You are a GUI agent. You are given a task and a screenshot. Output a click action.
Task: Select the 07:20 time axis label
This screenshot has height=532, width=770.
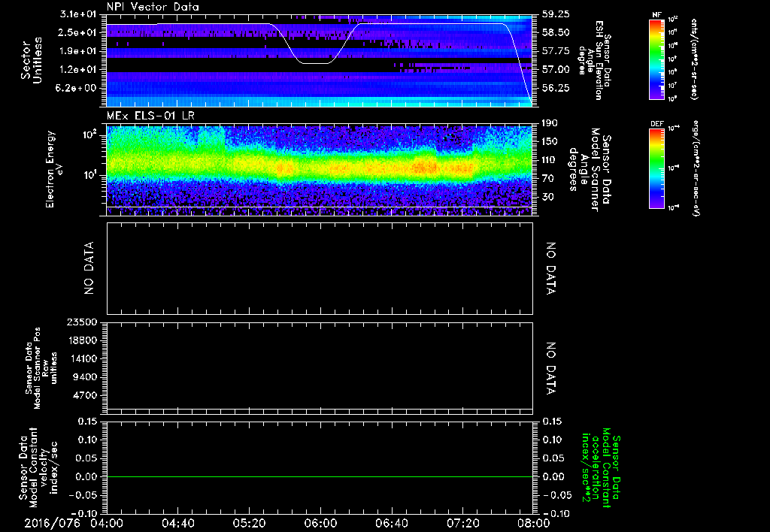tap(462, 523)
